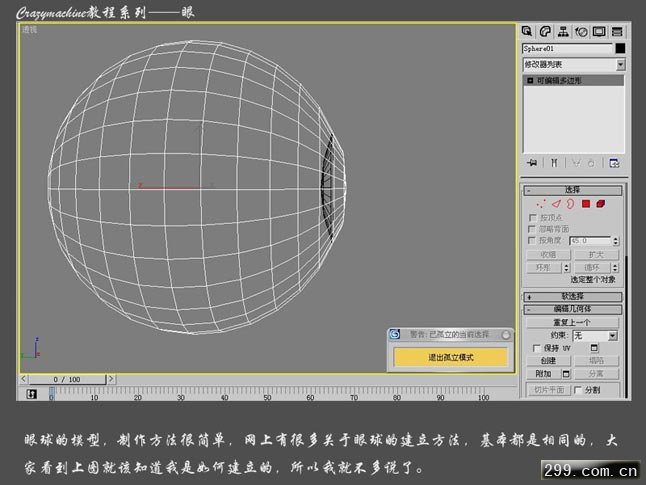The width and height of the screenshot is (646, 485).
Task: Switch to the Modify panel tab
Action: click(545, 31)
